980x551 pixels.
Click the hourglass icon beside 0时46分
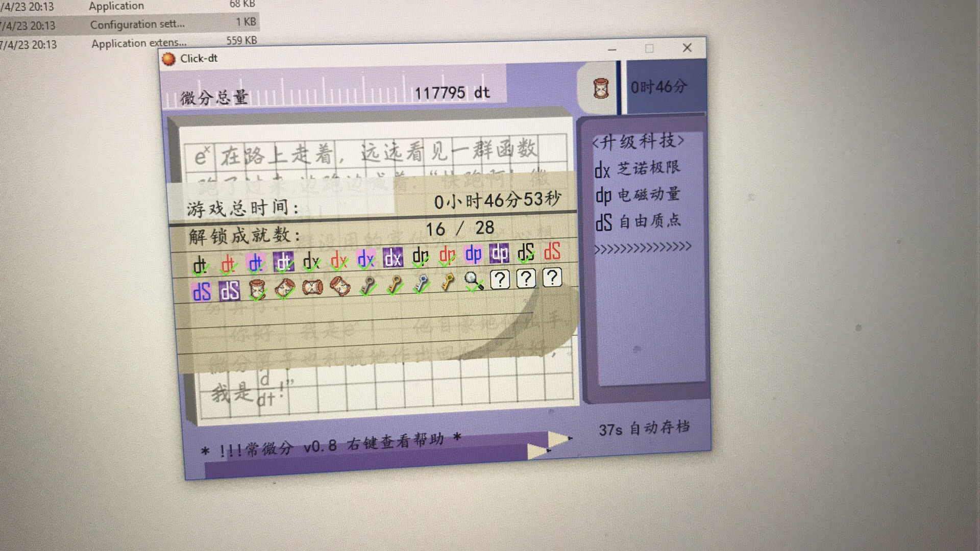pyautogui.click(x=601, y=89)
